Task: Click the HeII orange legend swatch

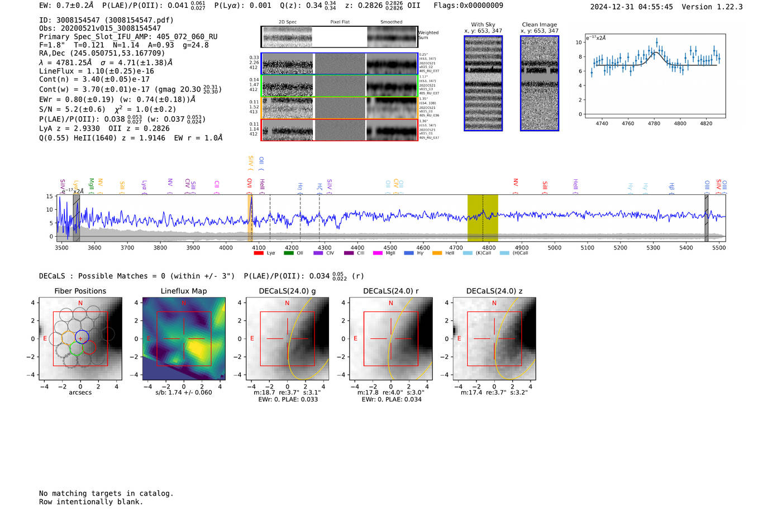Action: 437,253
